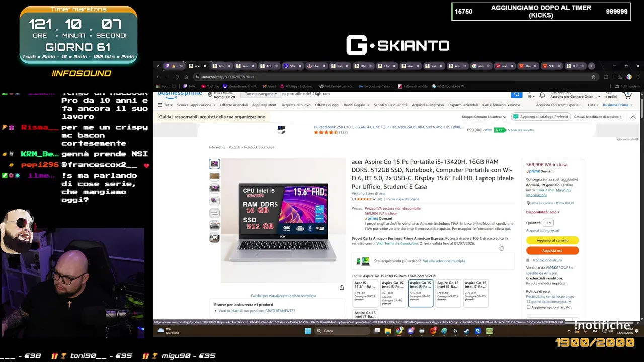Image resolution: width=644 pixels, height=362 pixels.
Task: Select the second product thumbnail in the gallery
Action: [x=214, y=176]
